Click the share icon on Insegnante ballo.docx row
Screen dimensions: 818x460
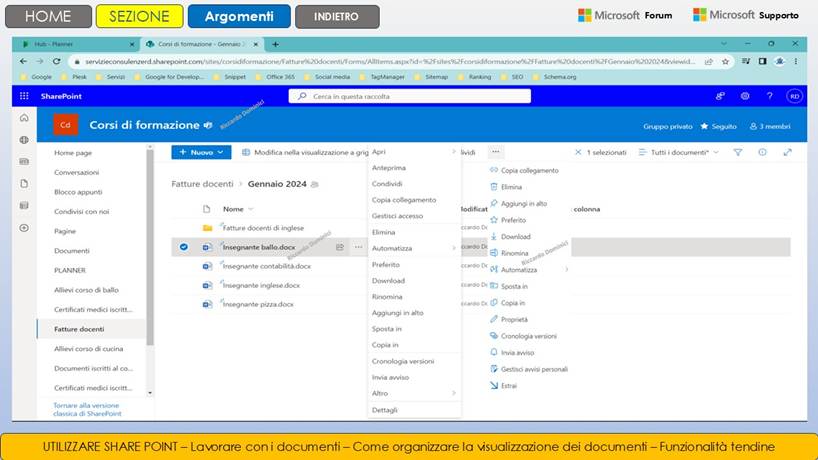pyautogui.click(x=340, y=247)
